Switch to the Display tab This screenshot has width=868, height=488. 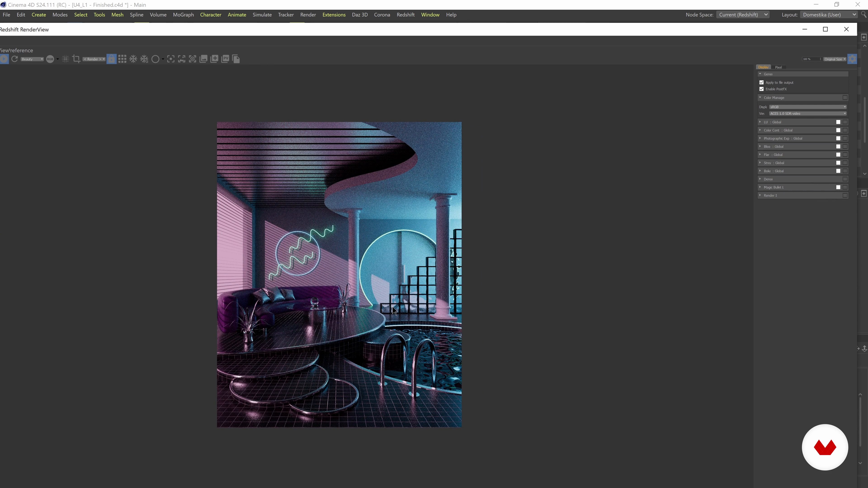(x=764, y=67)
